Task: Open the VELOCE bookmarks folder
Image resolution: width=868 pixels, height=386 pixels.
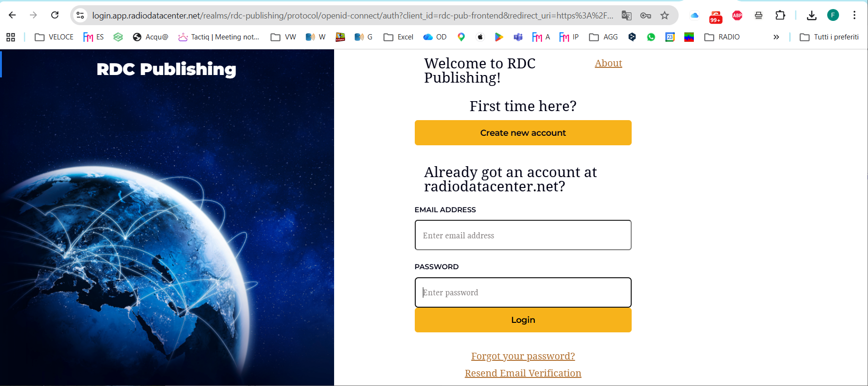Action: coord(54,37)
